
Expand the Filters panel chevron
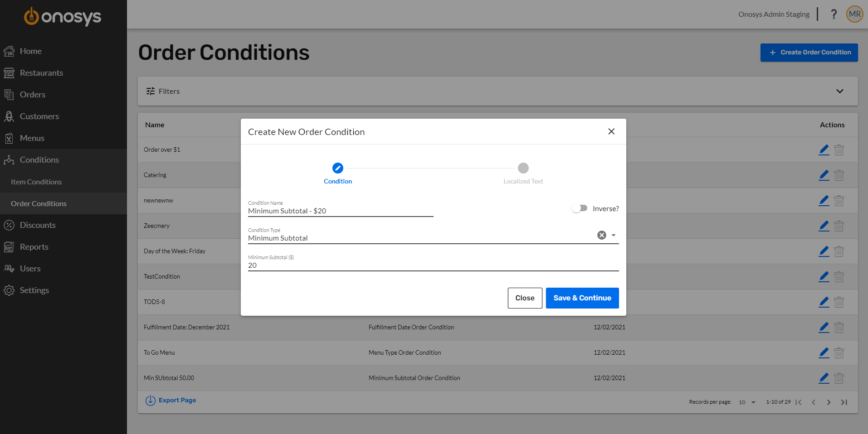tap(839, 91)
